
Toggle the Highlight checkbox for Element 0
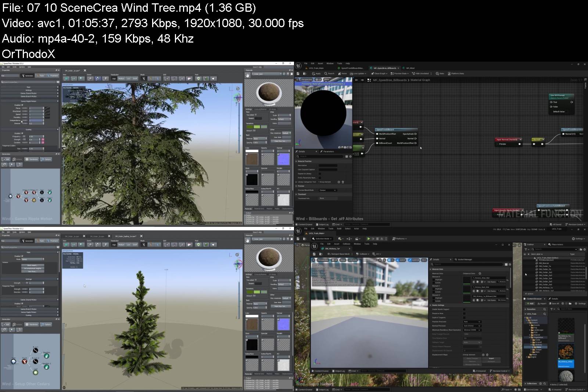point(434,280)
